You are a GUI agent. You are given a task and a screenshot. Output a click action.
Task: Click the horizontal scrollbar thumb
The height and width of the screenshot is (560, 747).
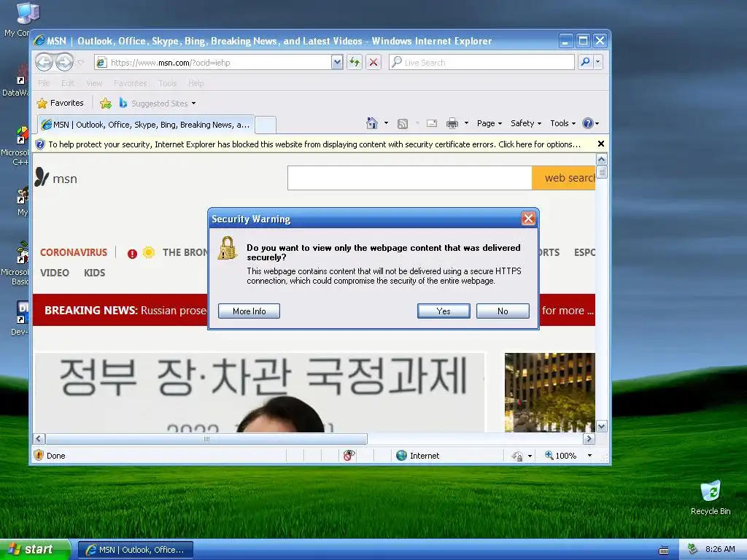(206, 439)
